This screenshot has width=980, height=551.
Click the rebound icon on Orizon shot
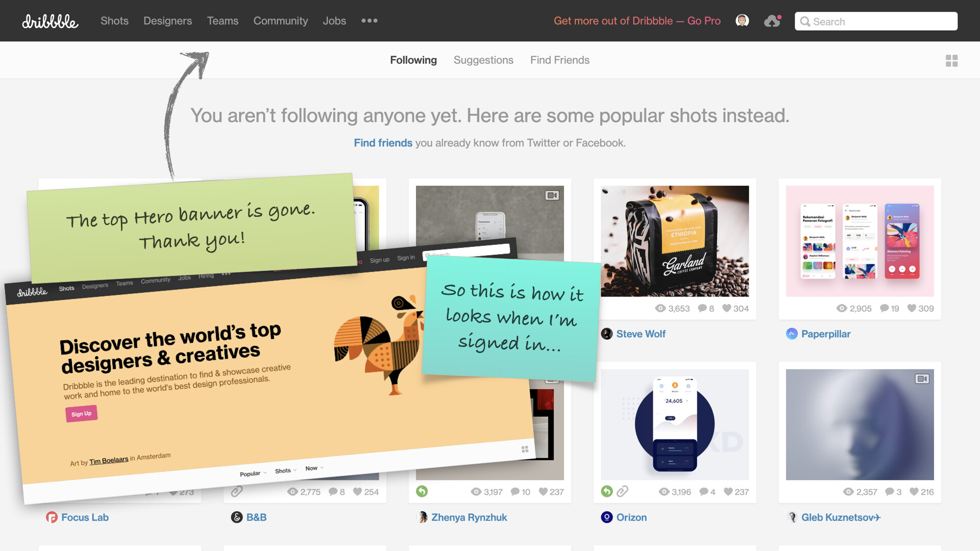[x=606, y=491]
